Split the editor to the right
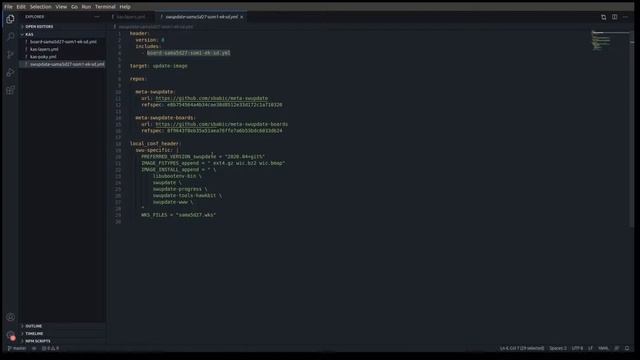Viewport: 640px width, 360px height. pyautogui.click(x=614, y=17)
